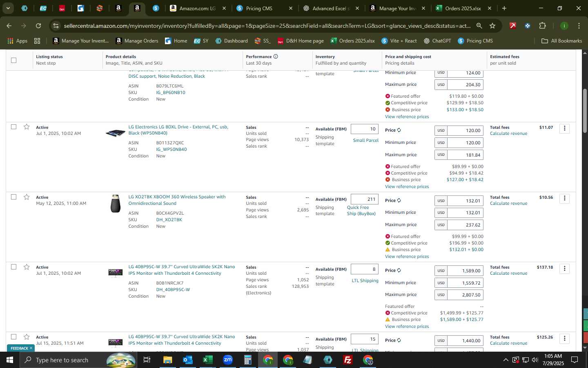Open the Chrome Extensions puzzle icon
588x368 pixels.
click(542, 26)
